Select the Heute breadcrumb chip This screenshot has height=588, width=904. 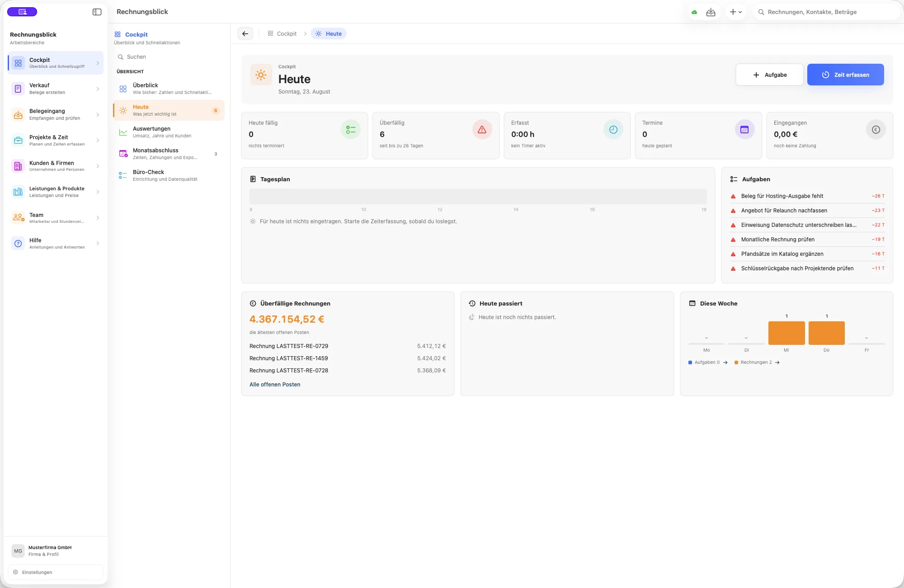329,33
